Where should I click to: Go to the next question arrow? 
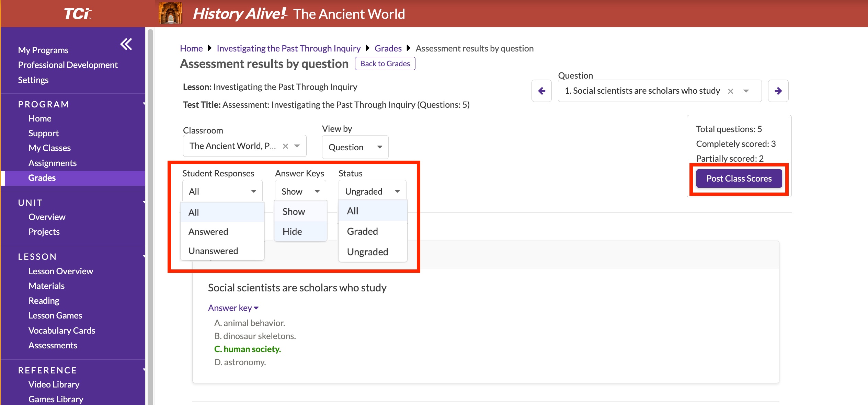(x=778, y=91)
